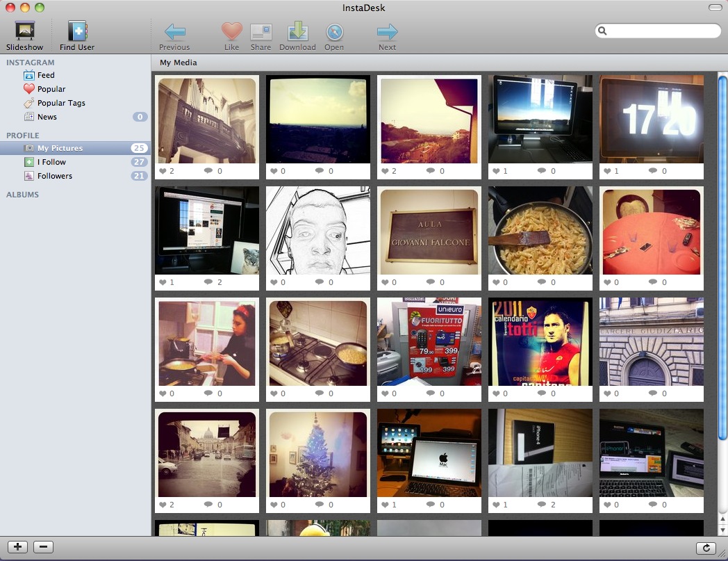Viewport: 728px width, 561px height.
Task: Open the hillside sunset rooftop photo
Action: click(x=429, y=120)
